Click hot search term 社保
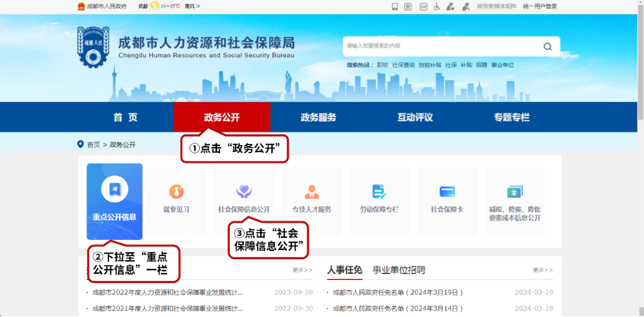The image size is (644, 317). click(x=451, y=65)
